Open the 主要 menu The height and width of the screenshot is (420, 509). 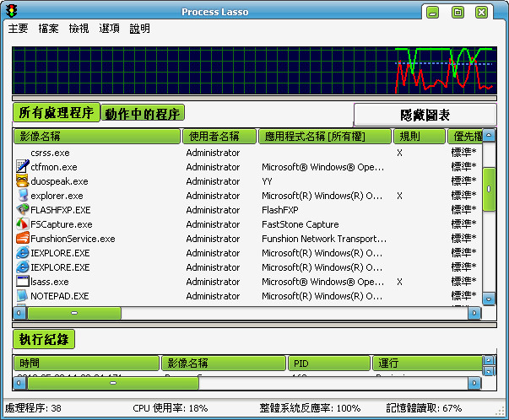click(x=18, y=29)
